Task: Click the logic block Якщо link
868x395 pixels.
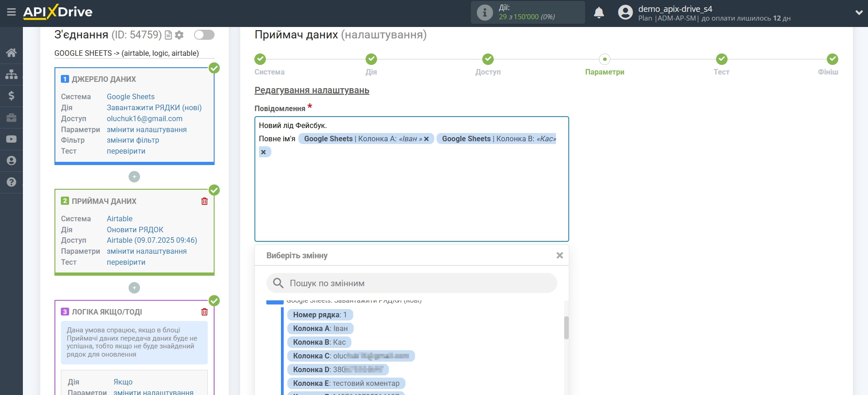Action: 123,382
